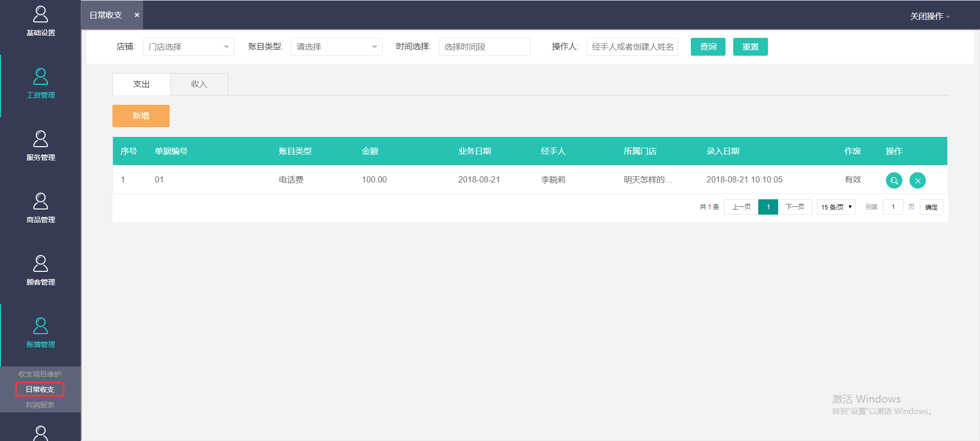The width and height of the screenshot is (980, 441).
Task: Open 收支项目维护 submenu item
Action: pyautogui.click(x=40, y=374)
